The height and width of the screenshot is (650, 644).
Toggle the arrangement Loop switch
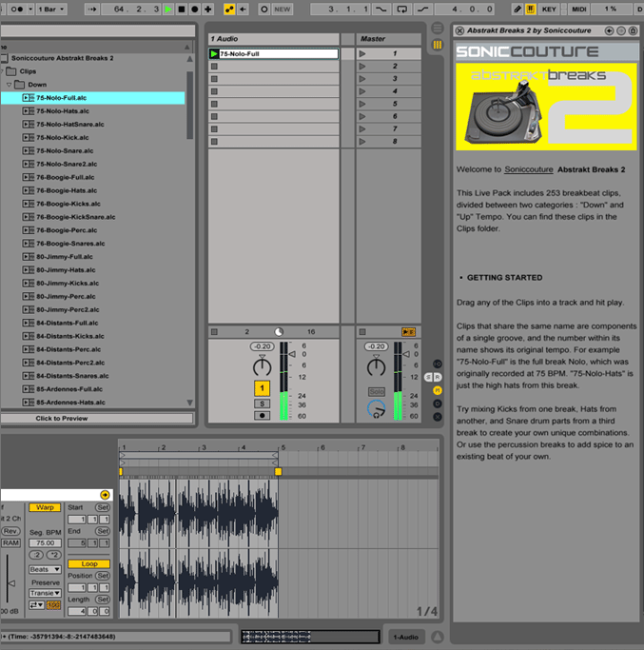[401, 10]
